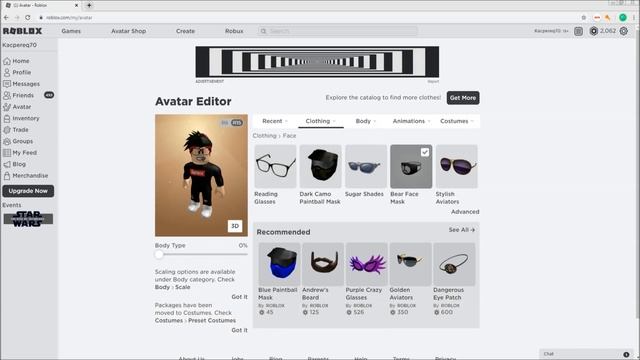Report the advertisement
The image size is (640, 360).
point(433,82)
